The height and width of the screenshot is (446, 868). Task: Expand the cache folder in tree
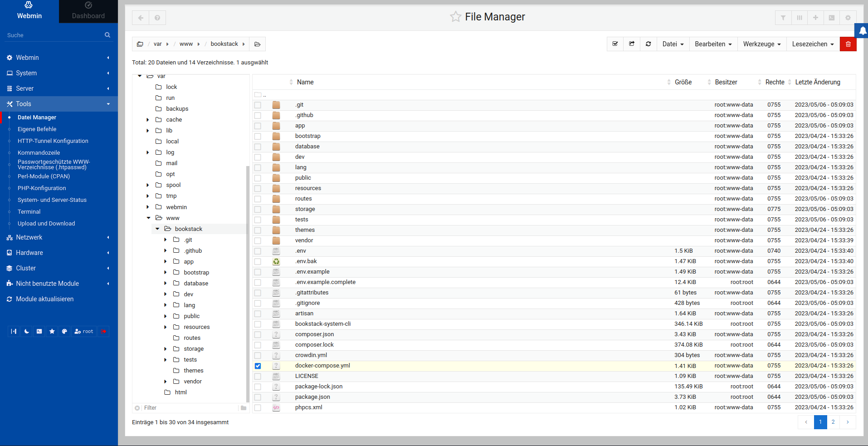pyautogui.click(x=148, y=120)
